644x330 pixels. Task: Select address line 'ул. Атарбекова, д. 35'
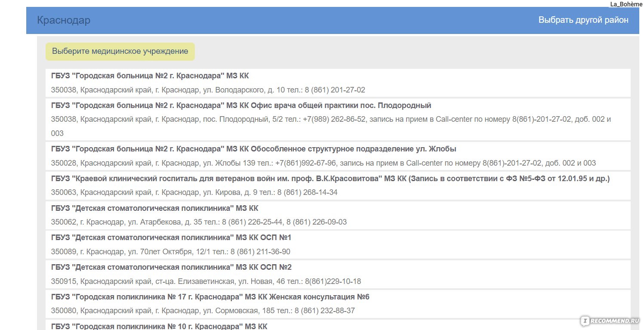click(x=199, y=222)
